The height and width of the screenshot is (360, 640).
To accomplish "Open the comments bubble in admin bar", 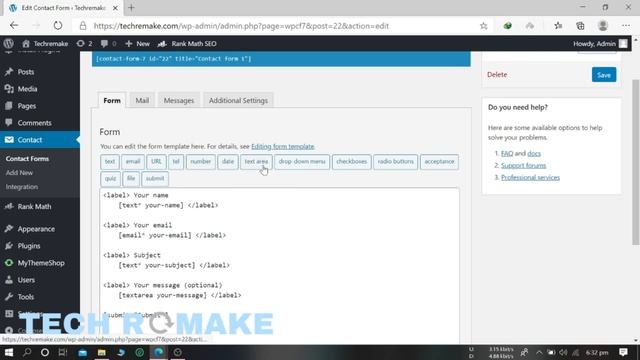I will [x=109, y=44].
